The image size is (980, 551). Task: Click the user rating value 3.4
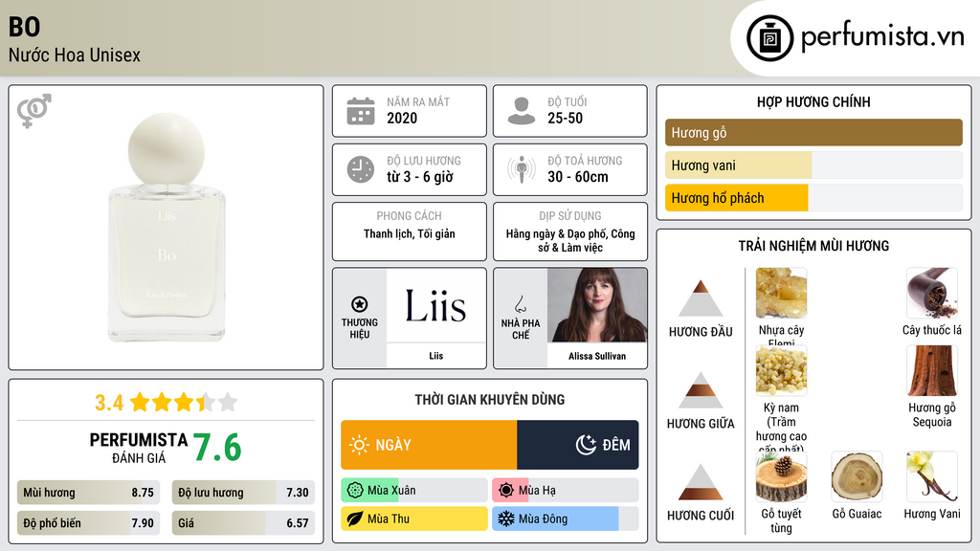(109, 403)
